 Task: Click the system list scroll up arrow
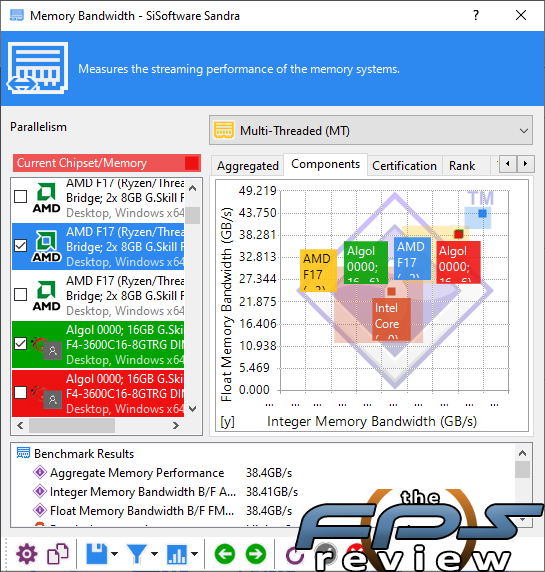193,188
